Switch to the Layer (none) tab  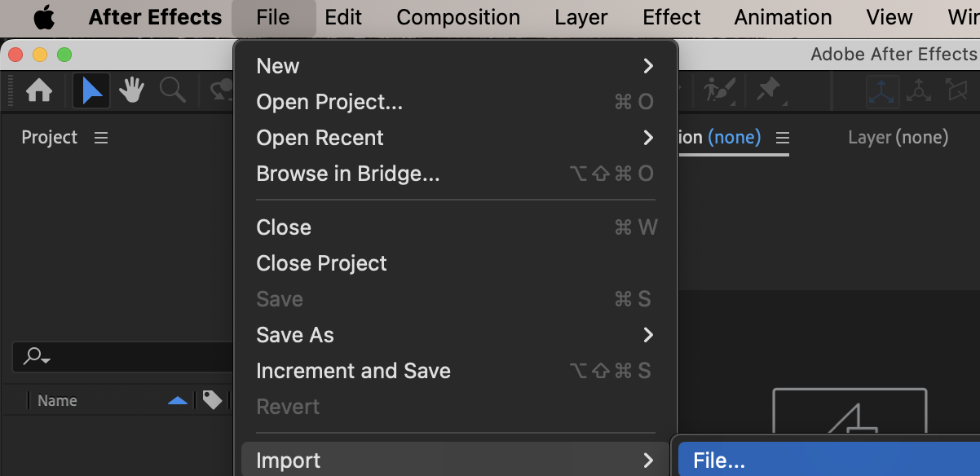tap(898, 138)
